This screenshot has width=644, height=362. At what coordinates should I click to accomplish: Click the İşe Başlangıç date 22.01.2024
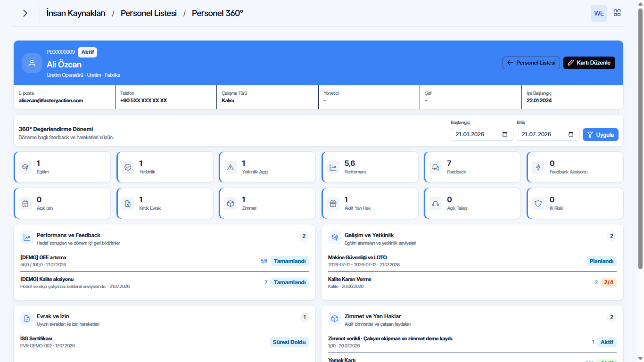(x=539, y=100)
